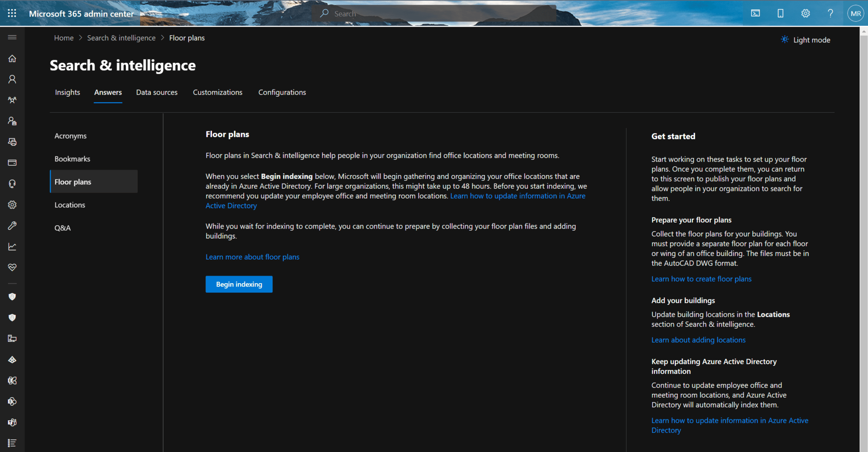868x452 pixels.
Task: Click the Begin indexing button
Action: pyautogui.click(x=239, y=284)
